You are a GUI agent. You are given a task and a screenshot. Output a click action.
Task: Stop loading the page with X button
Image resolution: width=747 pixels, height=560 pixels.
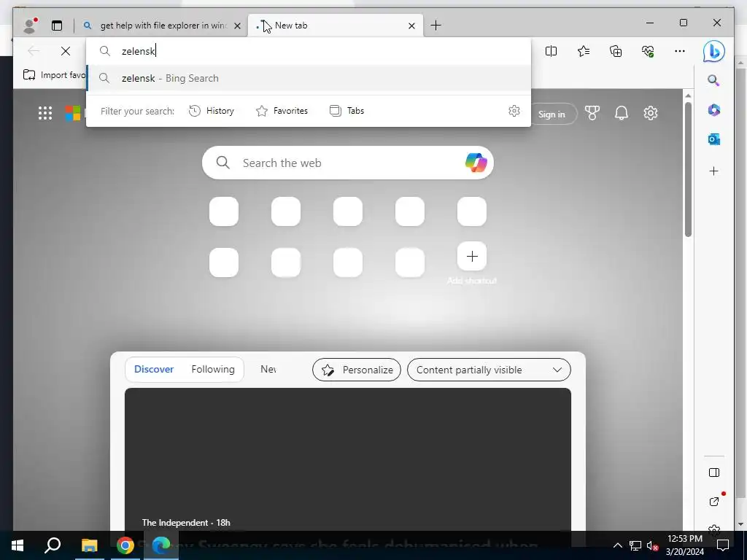tap(66, 51)
